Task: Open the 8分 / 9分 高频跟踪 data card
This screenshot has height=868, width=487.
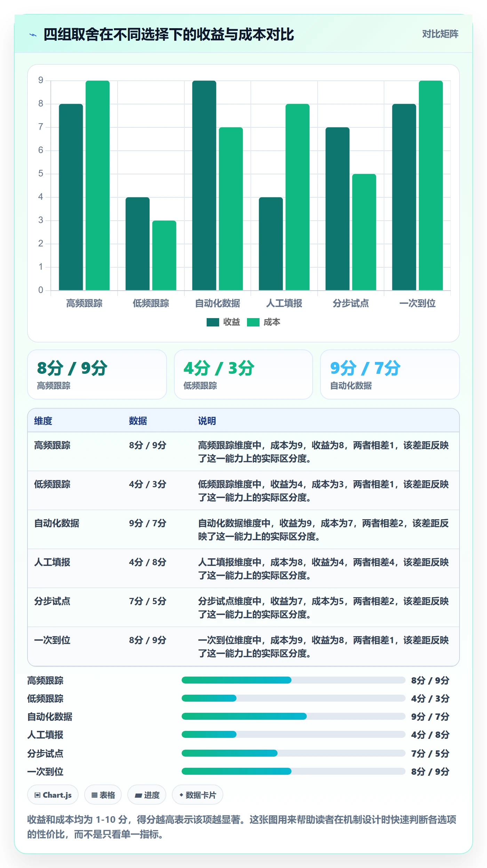Action: pyautogui.click(x=97, y=374)
